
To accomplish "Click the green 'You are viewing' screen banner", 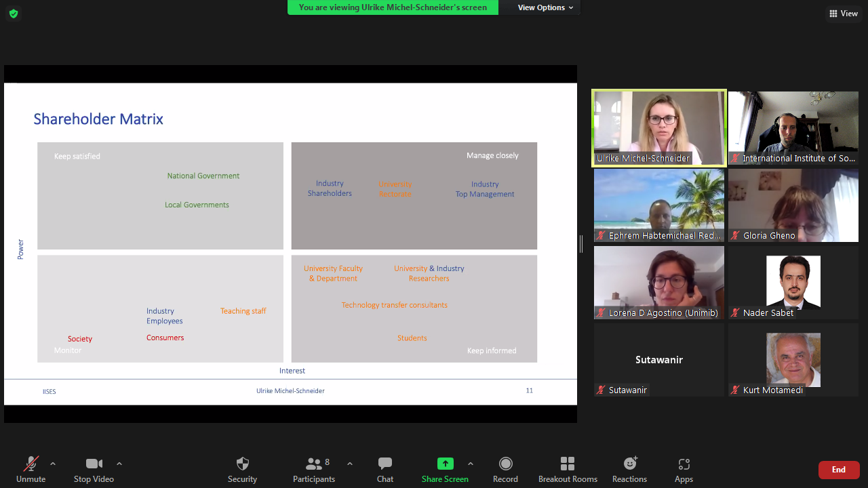I will tap(393, 7).
